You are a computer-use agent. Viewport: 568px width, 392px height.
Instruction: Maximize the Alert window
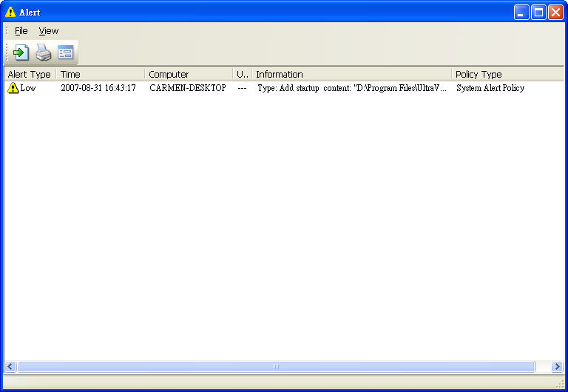point(538,13)
